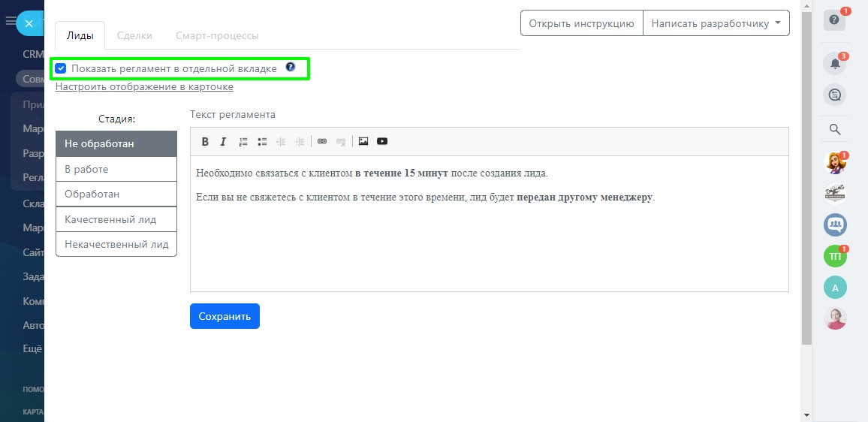Screen dimensions: 868x422
Task: Click the help hint icon beside the checkbox
Action: (291, 68)
